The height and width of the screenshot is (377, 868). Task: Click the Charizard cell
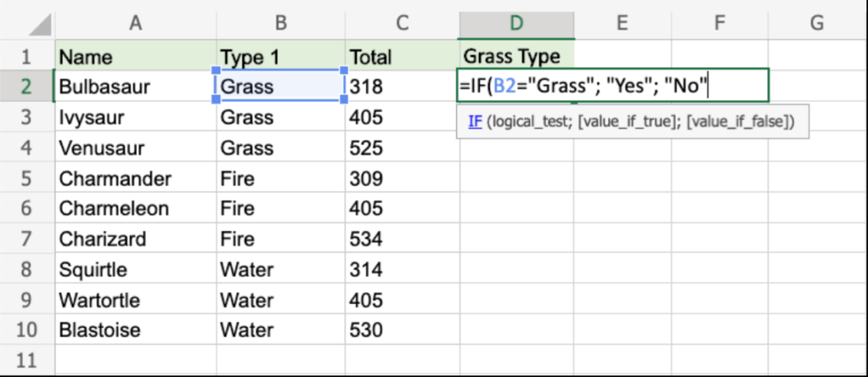coord(135,239)
